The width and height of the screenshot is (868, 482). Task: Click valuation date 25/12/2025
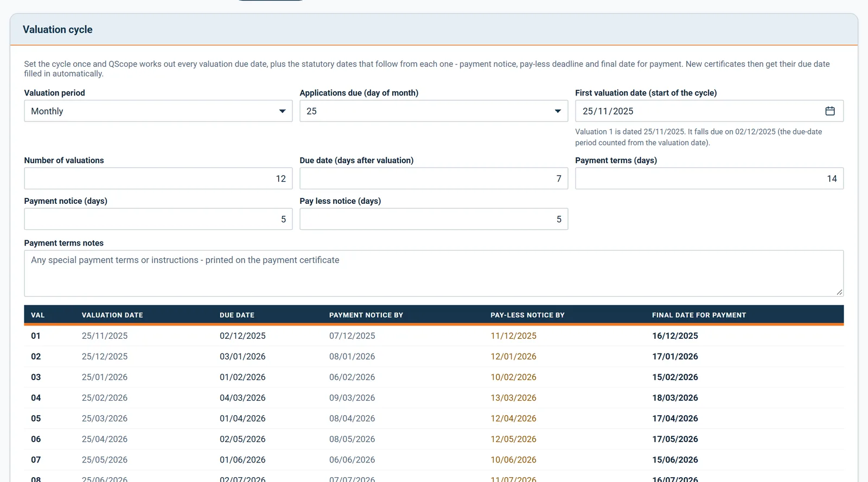[x=105, y=357]
